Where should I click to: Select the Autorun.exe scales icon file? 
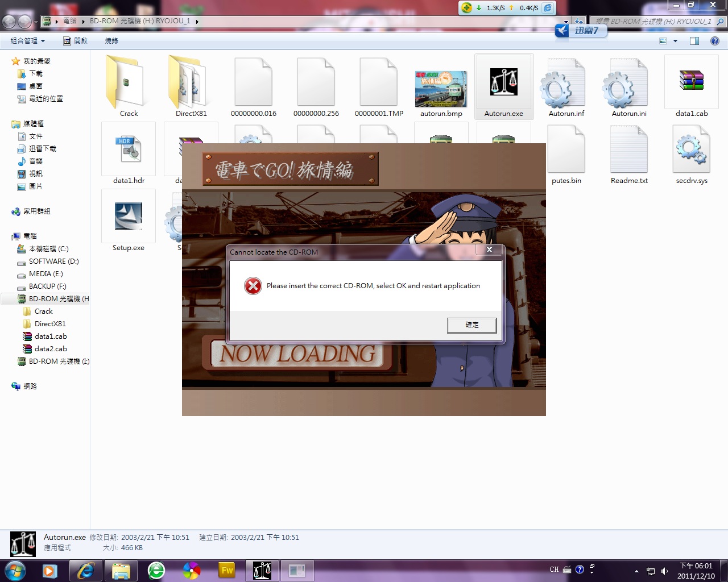click(504, 86)
